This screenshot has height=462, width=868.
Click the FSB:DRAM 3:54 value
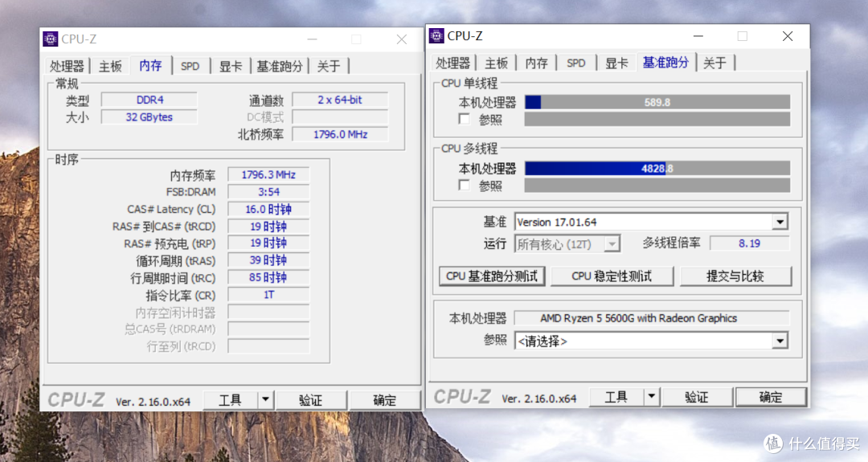268,192
